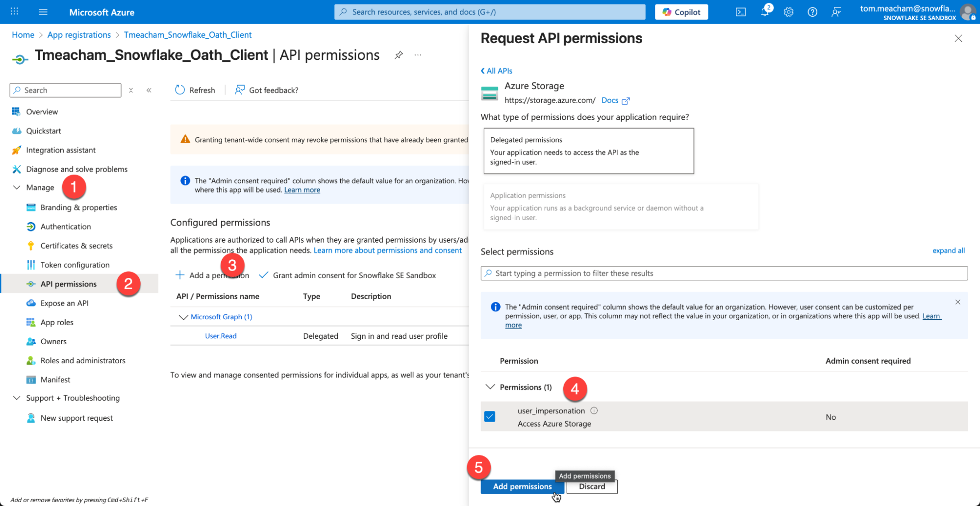Click the info icon next to user_impersonation
This screenshot has width=980, height=506.
(594, 410)
